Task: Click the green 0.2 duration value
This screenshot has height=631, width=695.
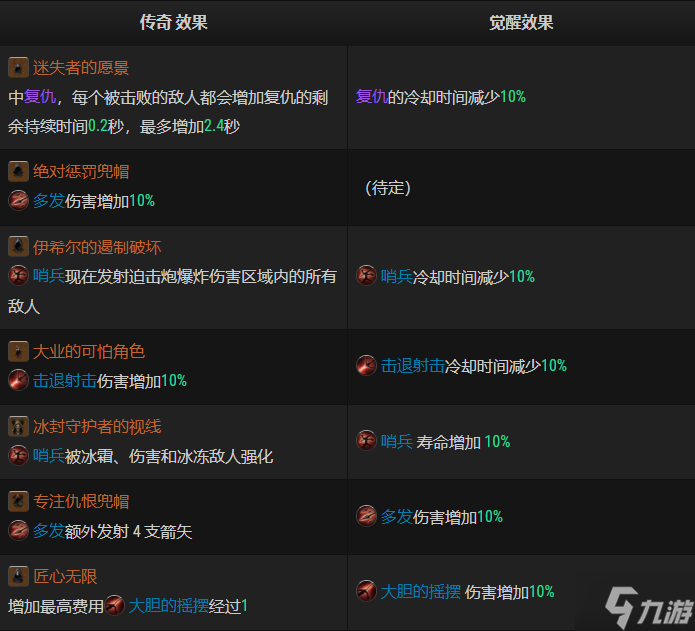Action: pyautogui.click(x=98, y=127)
